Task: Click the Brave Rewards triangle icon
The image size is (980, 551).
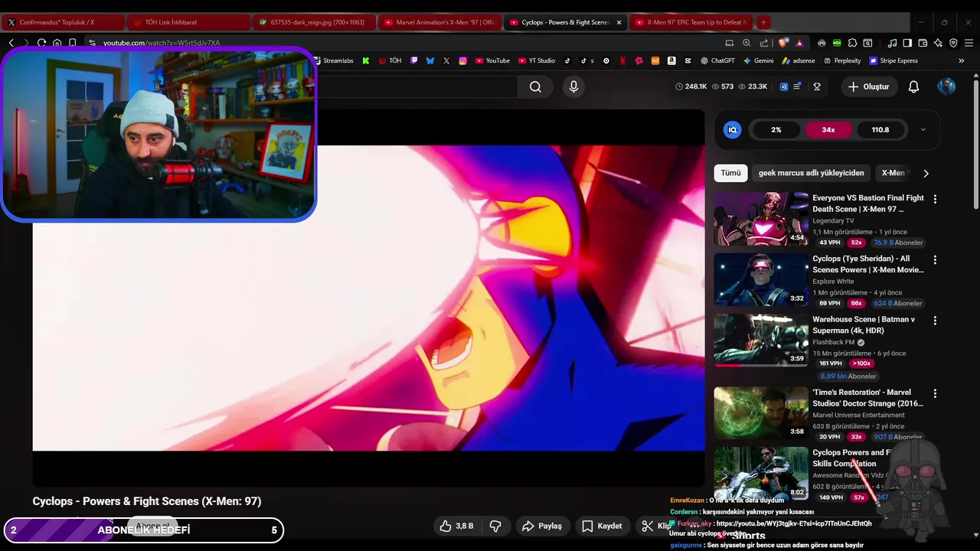Action: [799, 43]
